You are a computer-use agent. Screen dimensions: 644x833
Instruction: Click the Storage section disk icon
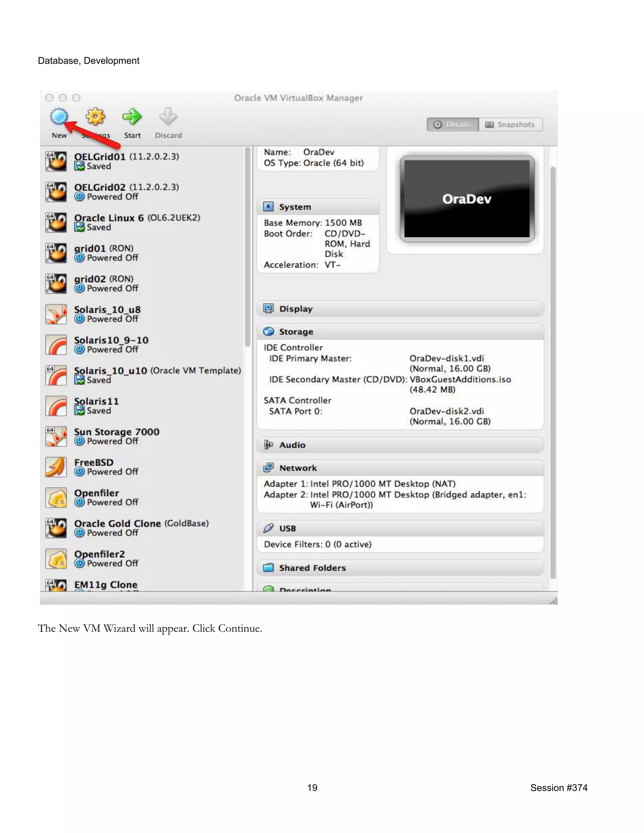[269, 331]
